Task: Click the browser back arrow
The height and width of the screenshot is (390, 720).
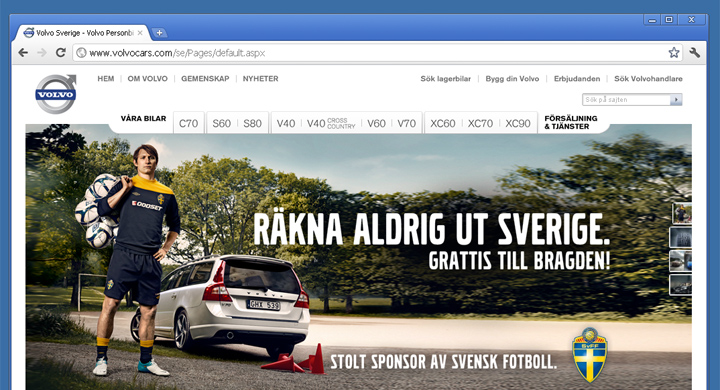Action: (23, 53)
